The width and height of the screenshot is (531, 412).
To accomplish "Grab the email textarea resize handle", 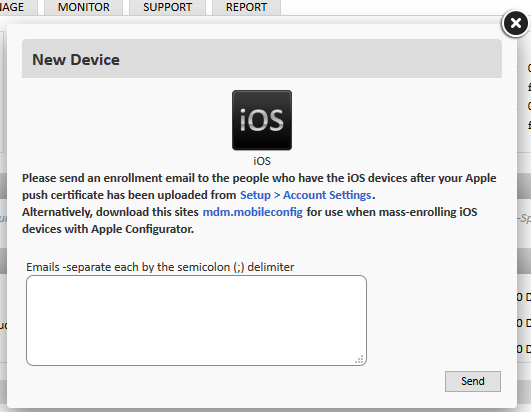I will [359, 359].
